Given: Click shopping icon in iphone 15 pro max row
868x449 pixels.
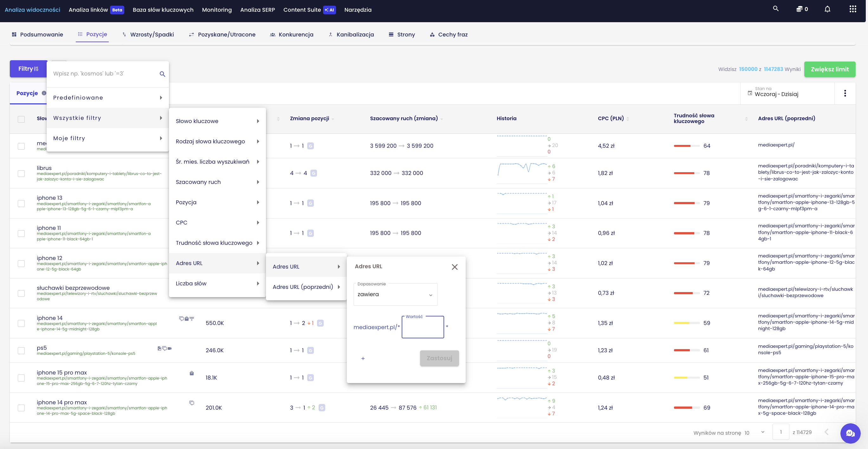Looking at the screenshot, I should pyautogui.click(x=191, y=373).
